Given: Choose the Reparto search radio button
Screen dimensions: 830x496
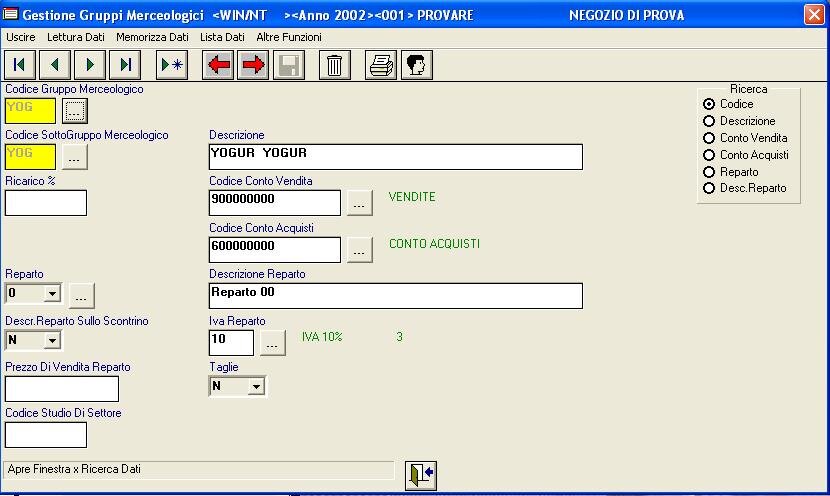Looking at the screenshot, I should (x=709, y=172).
